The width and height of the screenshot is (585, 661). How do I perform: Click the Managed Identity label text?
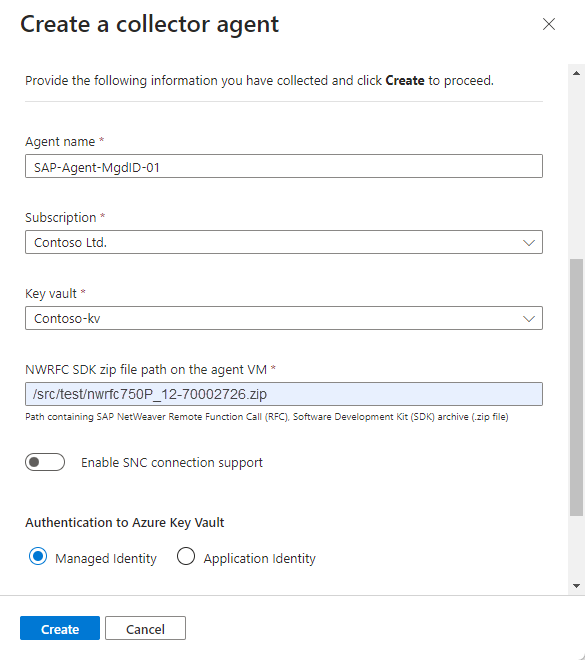pyautogui.click(x=106, y=558)
